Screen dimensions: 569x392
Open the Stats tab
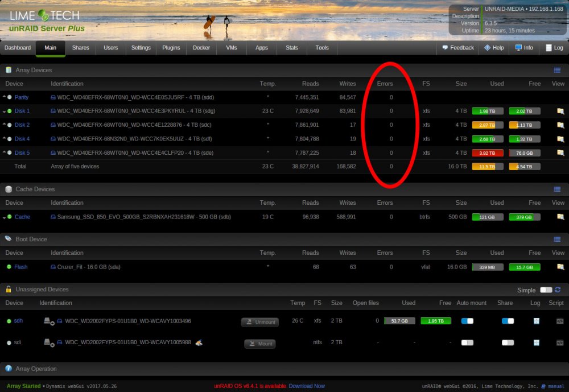click(x=292, y=48)
